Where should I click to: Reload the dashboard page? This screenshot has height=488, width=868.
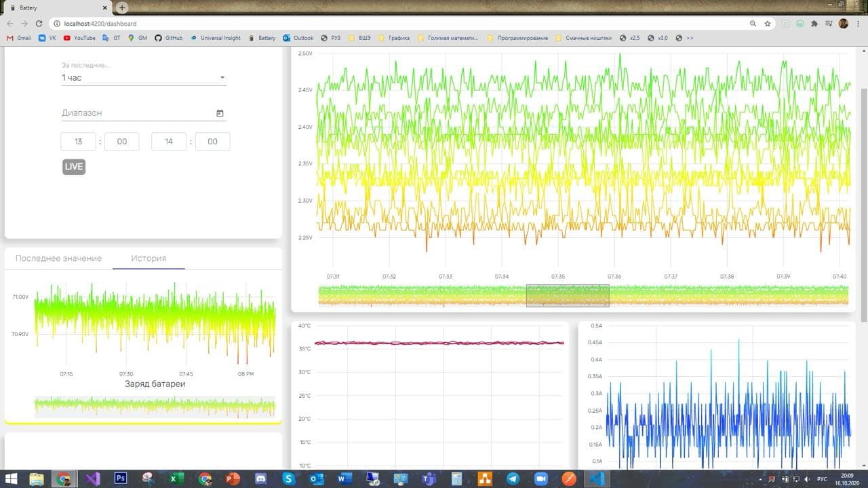click(x=39, y=23)
